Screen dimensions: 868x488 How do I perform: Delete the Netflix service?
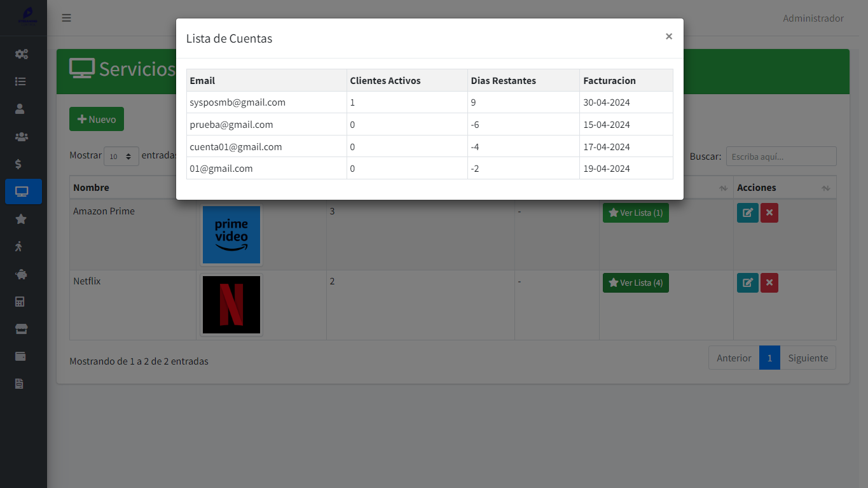[x=769, y=282]
